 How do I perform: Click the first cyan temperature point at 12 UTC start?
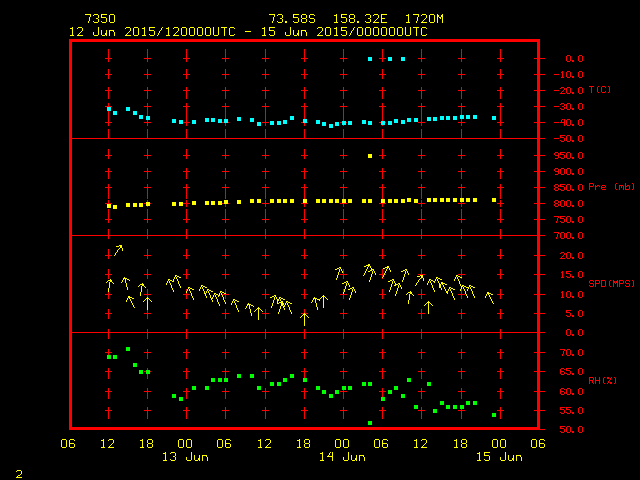coord(109,108)
